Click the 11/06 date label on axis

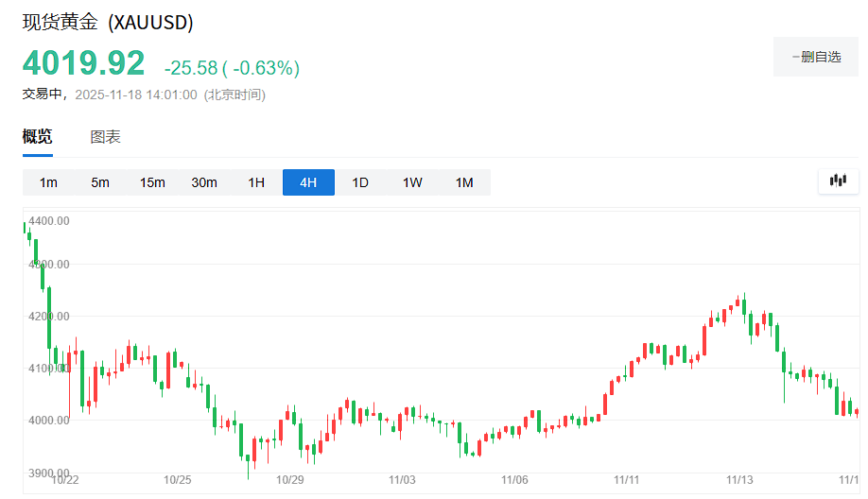pyautogui.click(x=514, y=480)
